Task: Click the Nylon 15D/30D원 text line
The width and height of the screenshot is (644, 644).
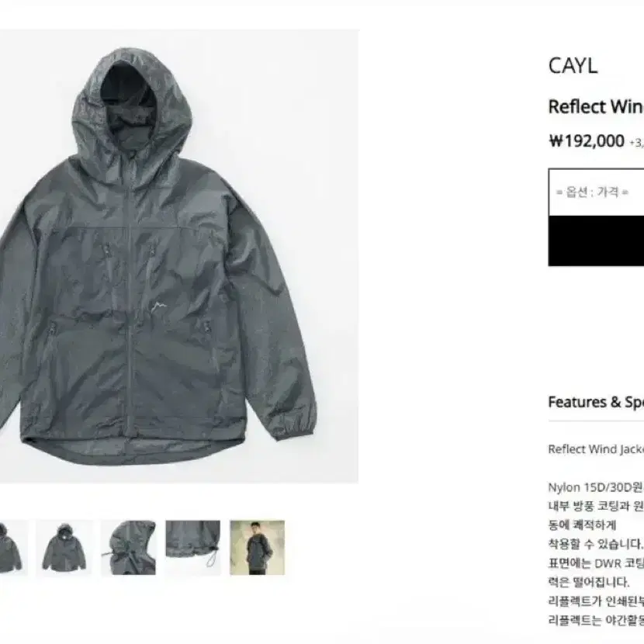Action: [x=595, y=487]
